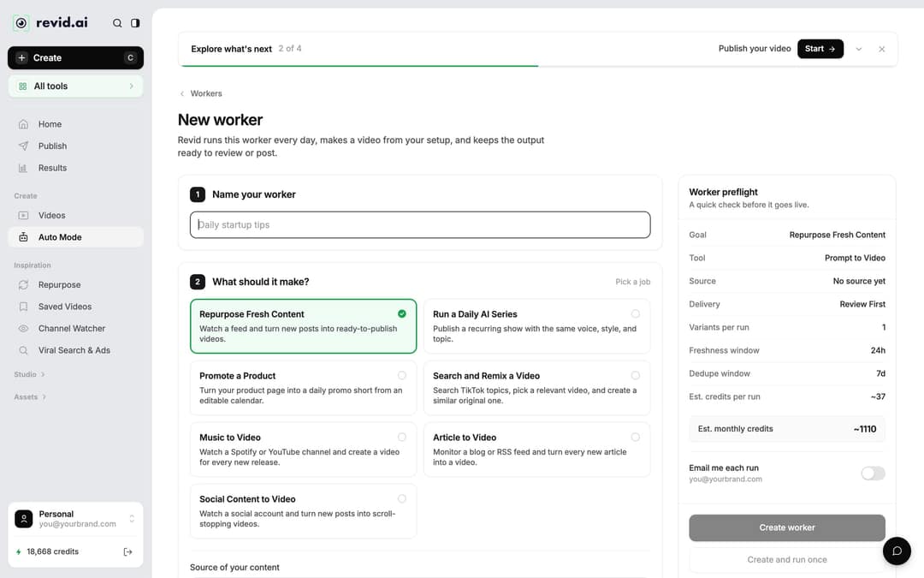Image resolution: width=924 pixels, height=578 pixels.
Task: Click the onboarding progress bar
Action: tap(537, 66)
